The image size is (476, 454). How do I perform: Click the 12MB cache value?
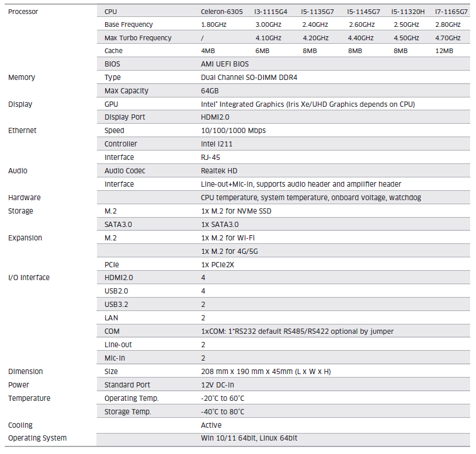click(x=444, y=51)
